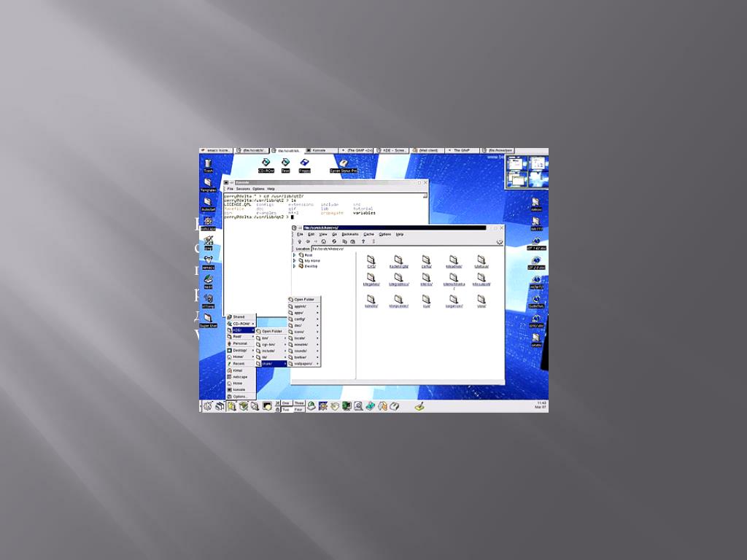Screen dimensions: 747x560
Task: Click the home icon in file manager toolbar
Action: (x=323, y=241)
